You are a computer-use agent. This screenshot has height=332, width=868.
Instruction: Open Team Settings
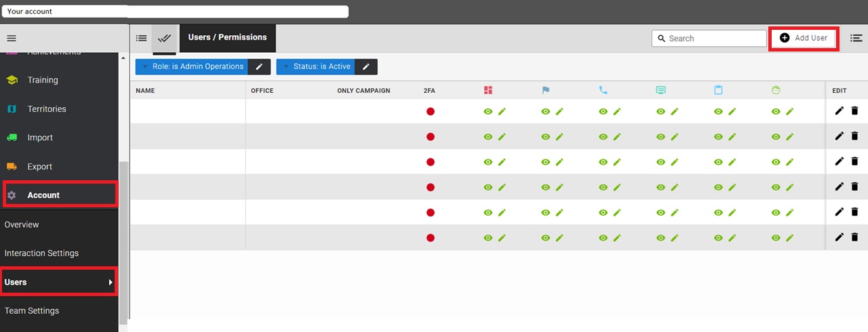32,311
